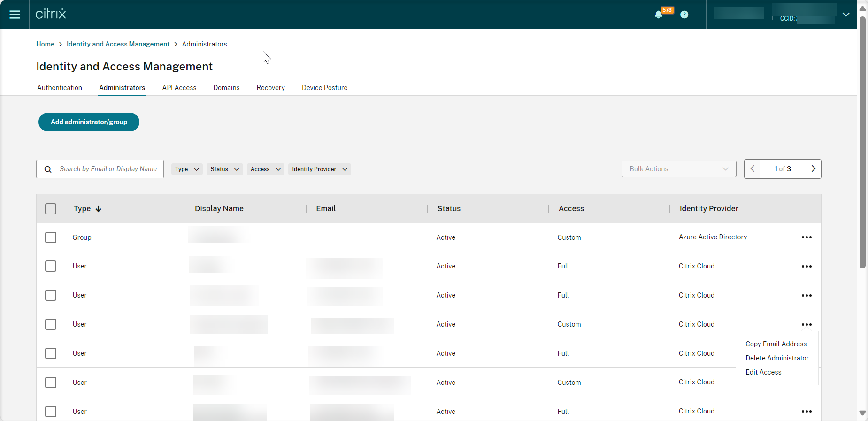Click the Citrix logo
Image resolution: width=868 pixels, height=421 pixels.
[x=51, y=14]
